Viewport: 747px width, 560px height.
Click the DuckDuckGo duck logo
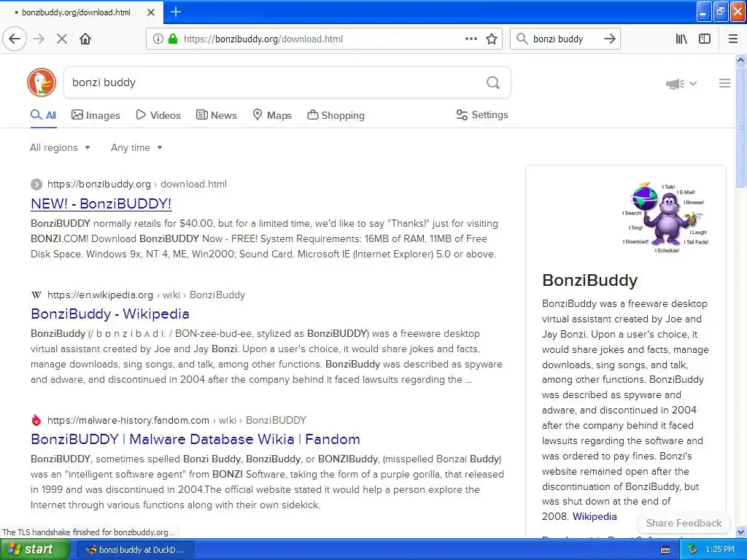42,82
